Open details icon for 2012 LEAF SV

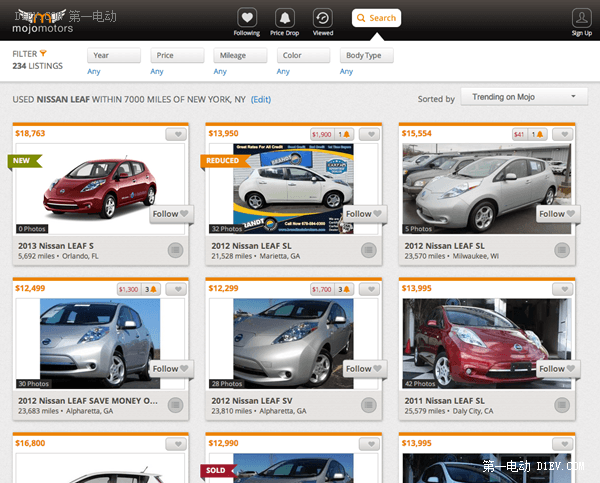(x=368, y=405)
